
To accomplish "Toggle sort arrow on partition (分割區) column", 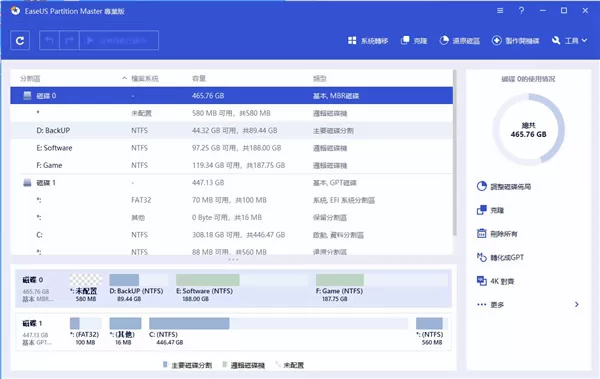I will (124, 78).
